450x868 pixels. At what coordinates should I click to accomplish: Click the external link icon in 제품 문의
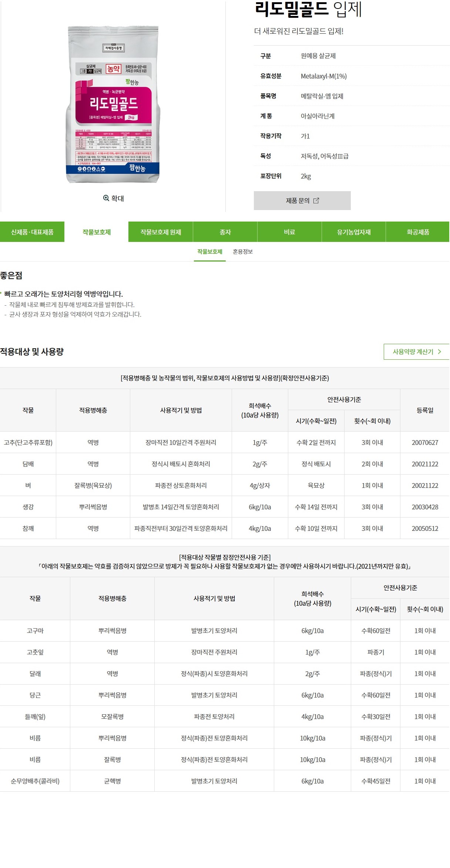tap(316, 200)
